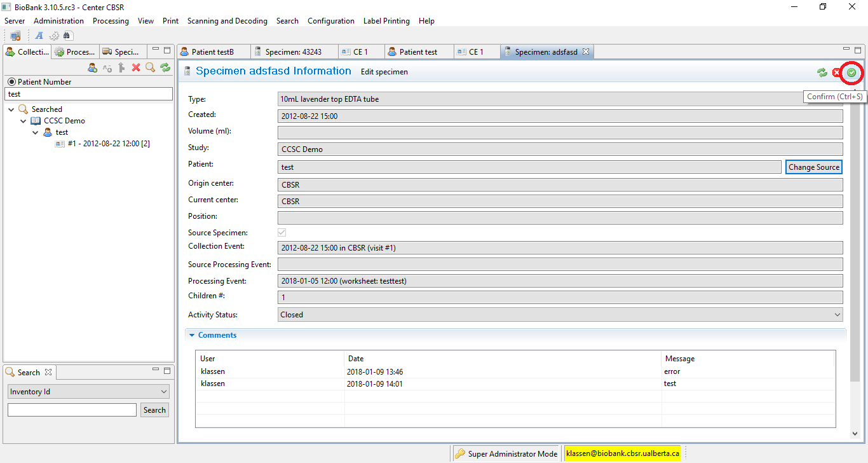Open the Server menu
This screenshot has width=868, height=463.
15,21
